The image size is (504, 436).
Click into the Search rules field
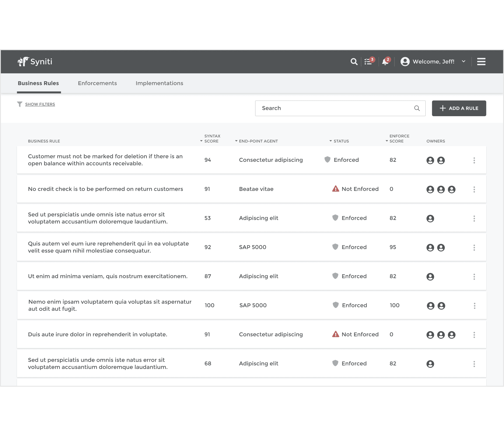[336, 108]
